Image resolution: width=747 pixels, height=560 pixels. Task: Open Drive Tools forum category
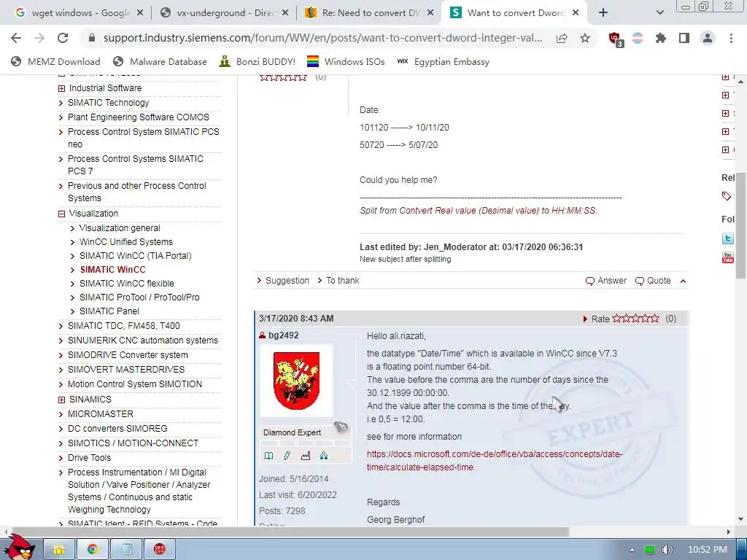click(89, 458)
